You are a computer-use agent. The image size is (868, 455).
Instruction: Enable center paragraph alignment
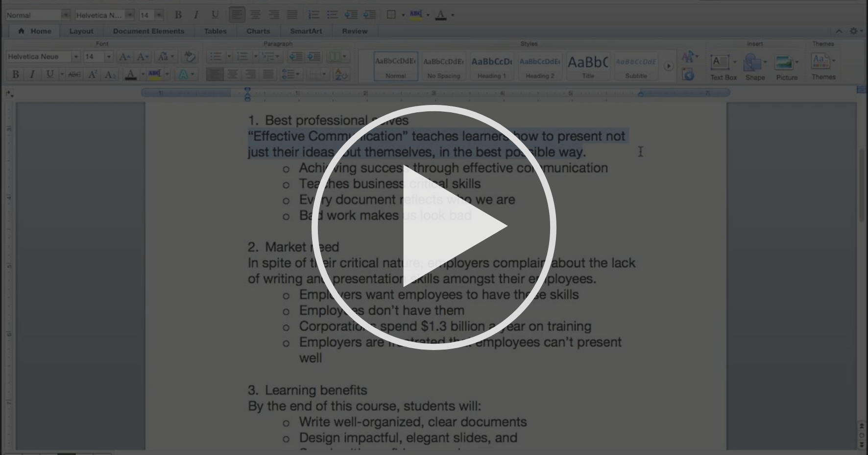pyautogui.click(x=232, y=75)
